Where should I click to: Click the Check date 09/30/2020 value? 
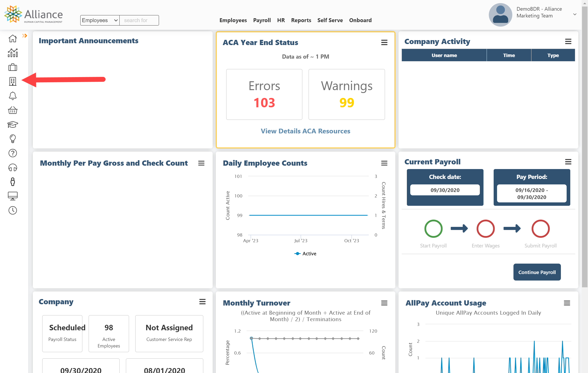[x=445, y=190]
